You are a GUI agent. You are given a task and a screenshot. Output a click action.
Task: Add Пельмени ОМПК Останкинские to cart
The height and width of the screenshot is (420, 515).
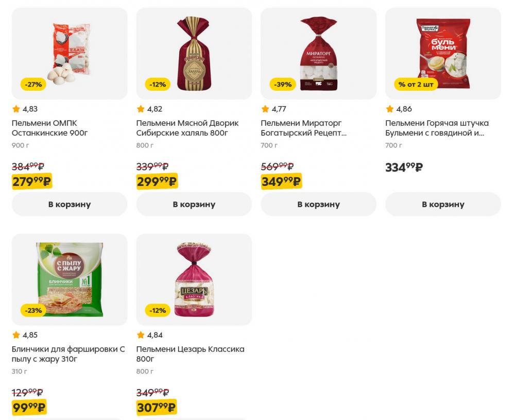point(69,204)
